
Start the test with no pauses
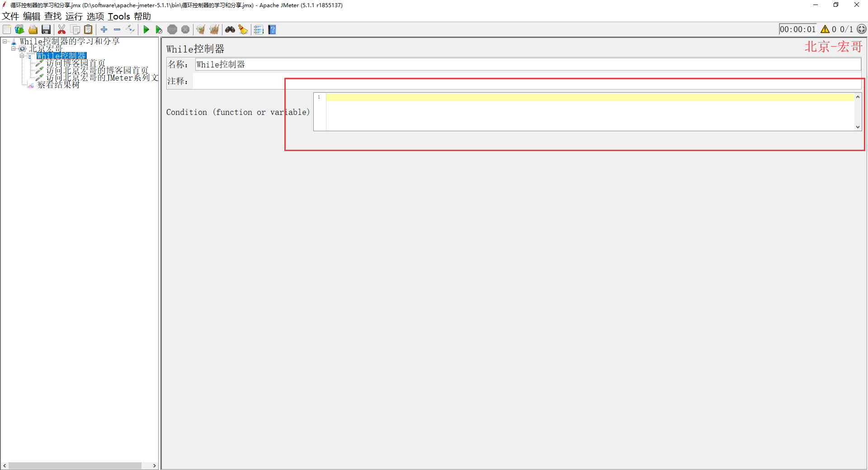(x=159, y=29)
